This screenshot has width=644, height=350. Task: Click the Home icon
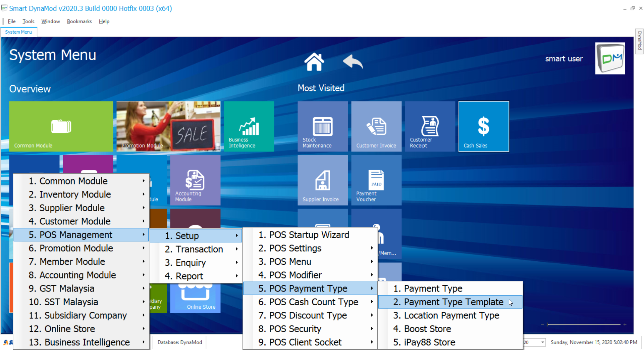click(314, 62)
